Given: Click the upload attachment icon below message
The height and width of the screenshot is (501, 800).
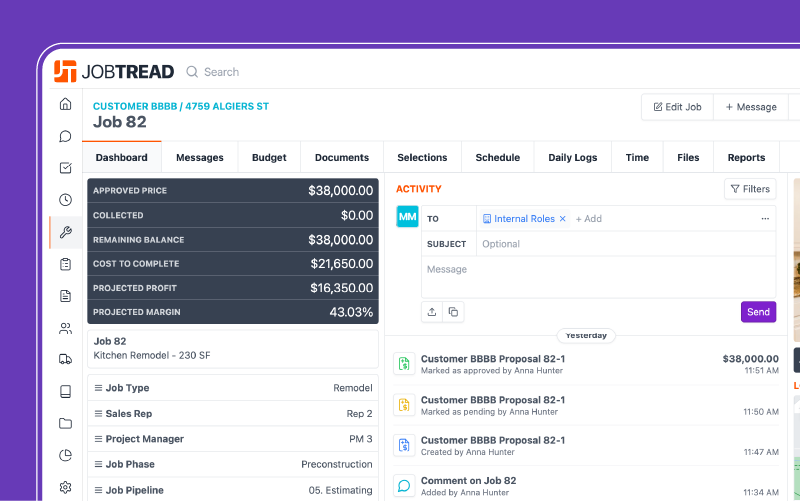Looking at the screenshot, I should tap(432, 312).
